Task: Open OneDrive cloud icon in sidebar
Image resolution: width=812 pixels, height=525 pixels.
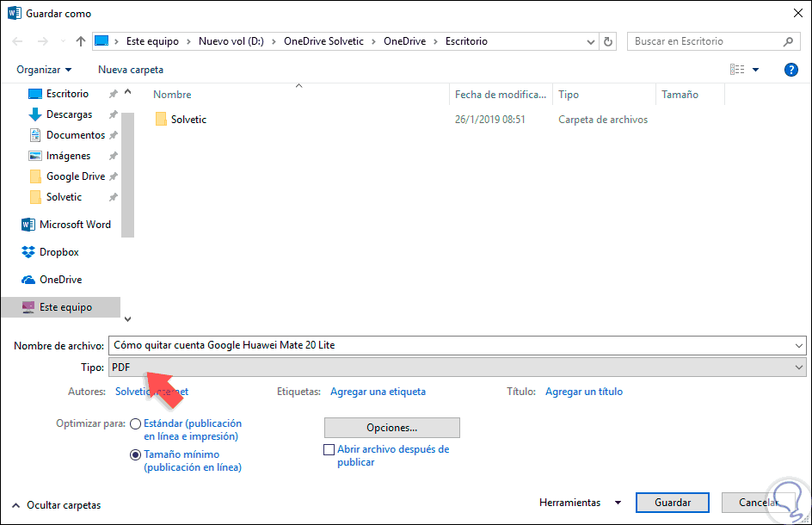Action: pyautogui.click(x=28, y=280)
